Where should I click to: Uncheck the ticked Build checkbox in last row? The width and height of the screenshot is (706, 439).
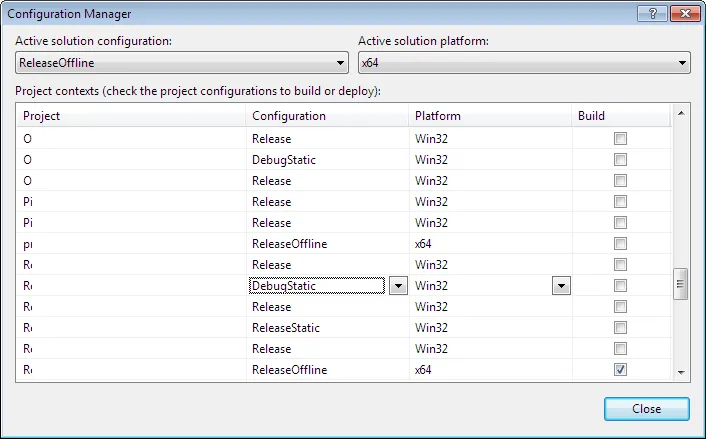(x=621, y=370)
